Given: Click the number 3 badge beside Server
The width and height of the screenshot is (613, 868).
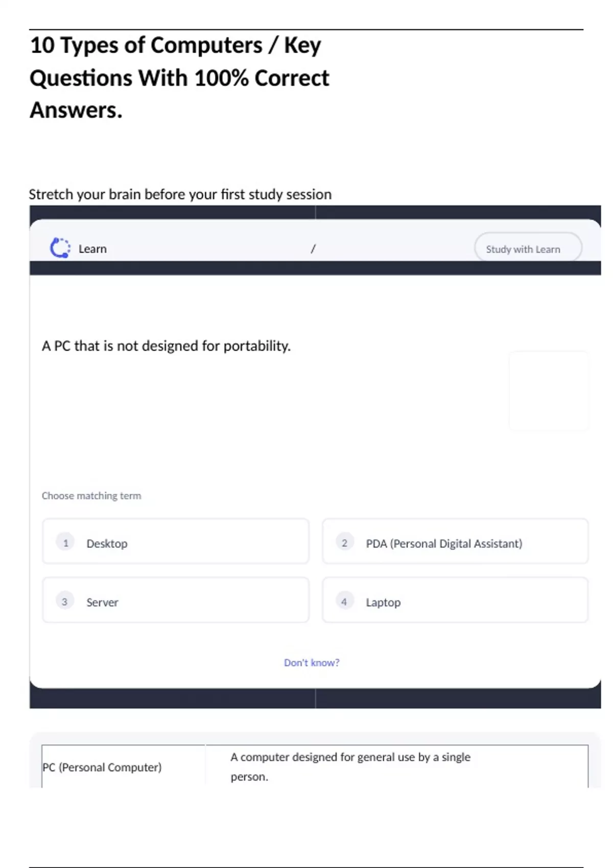Looking at the screenshot, I should click(x=65, y=601).
